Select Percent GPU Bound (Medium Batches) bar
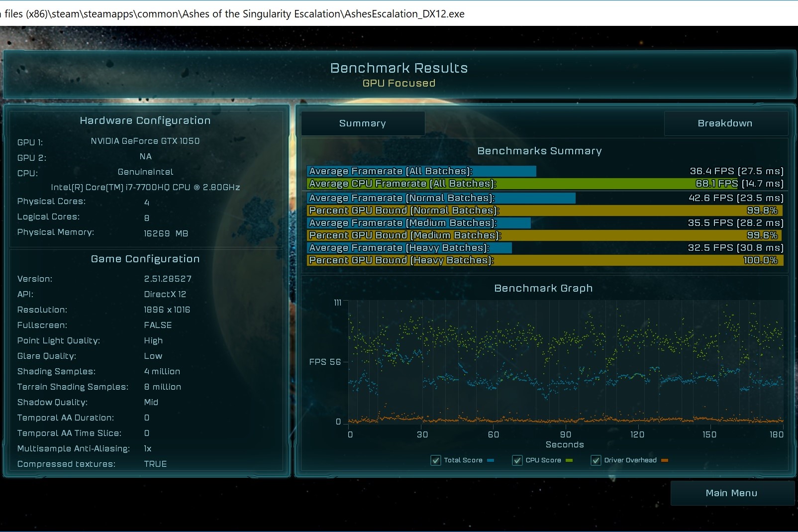Viewport: 798px width, 532px height. pyautogui.click(x=545, y=235)
